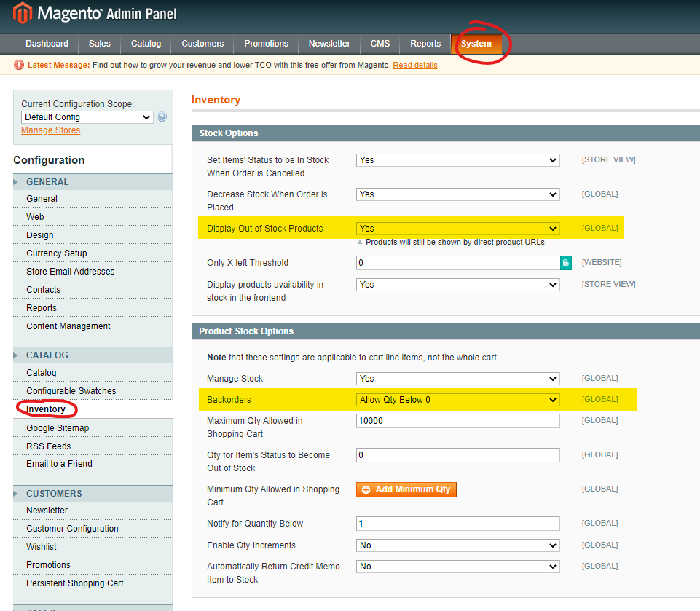Open Decrease Stock When Order Placed dropdown
The height and width of the screenshot is (611, 700).
(457, 194)
